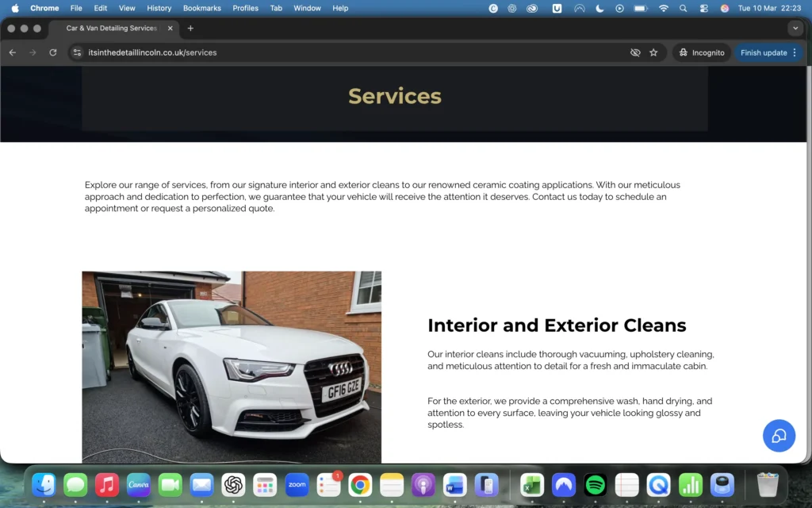Open the History menu
This screenshot has width=812, height=508.
159,8
